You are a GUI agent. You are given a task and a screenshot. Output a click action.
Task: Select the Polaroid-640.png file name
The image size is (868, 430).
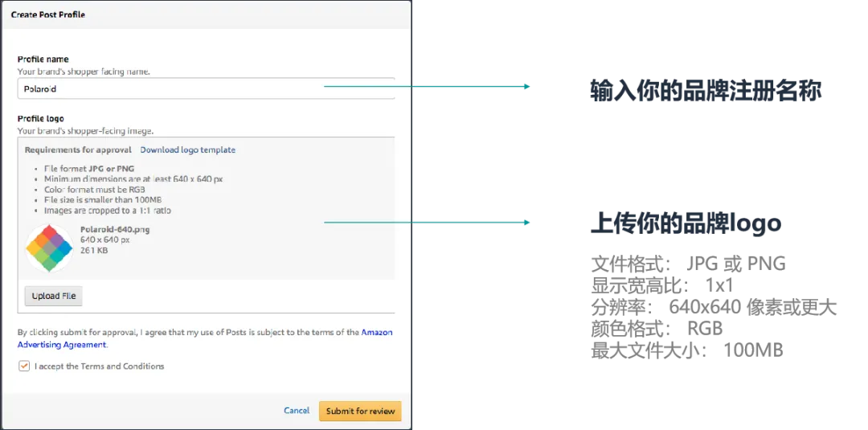point(115,229)
